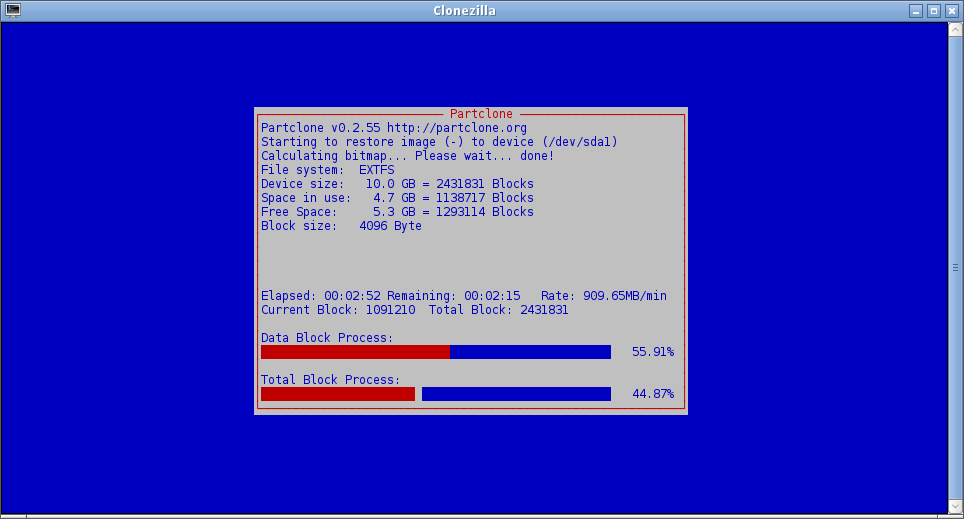
Task: Click blue portion of Data Block Process bar
Action: click(530, 352)
